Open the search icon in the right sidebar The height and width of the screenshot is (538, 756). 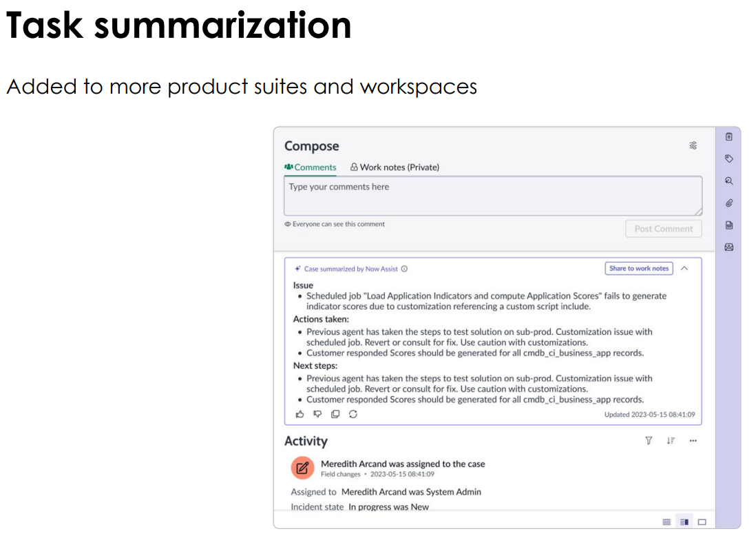coord(728,180)
